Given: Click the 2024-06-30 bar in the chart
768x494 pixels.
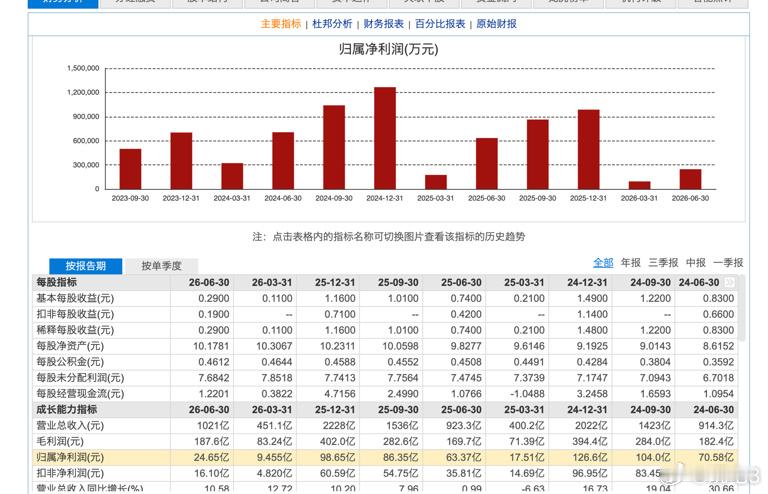Looking at the screenshot, I should pos(283,161).
